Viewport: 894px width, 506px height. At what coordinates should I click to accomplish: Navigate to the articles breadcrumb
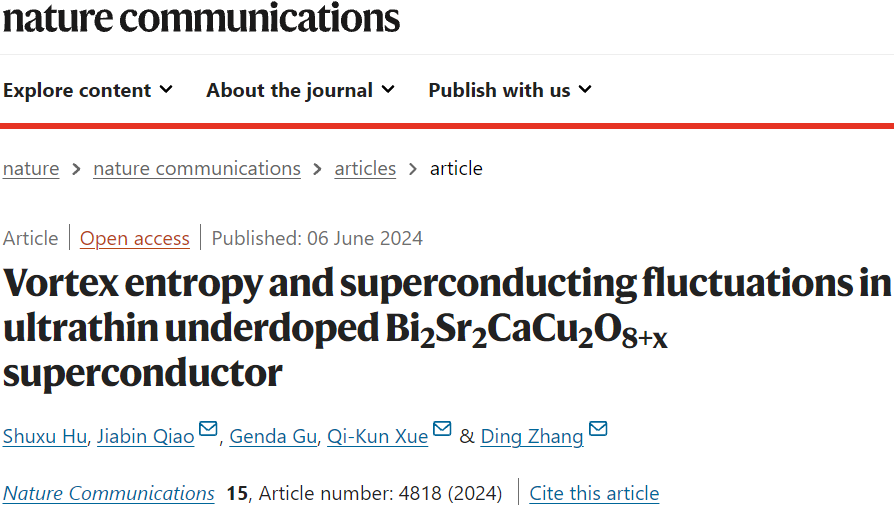pos(365,169)
